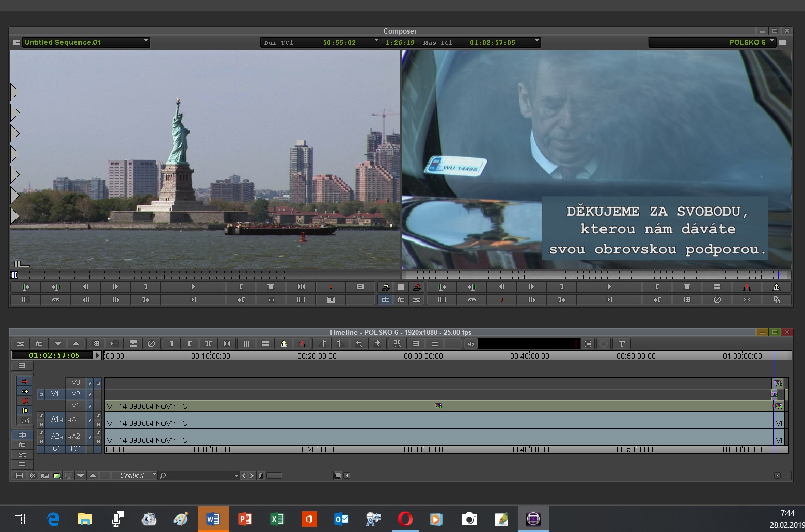This screenshot has height=532, width=805.
Task: Toggle the V2 record track selector
Action: tap(75, 394)
